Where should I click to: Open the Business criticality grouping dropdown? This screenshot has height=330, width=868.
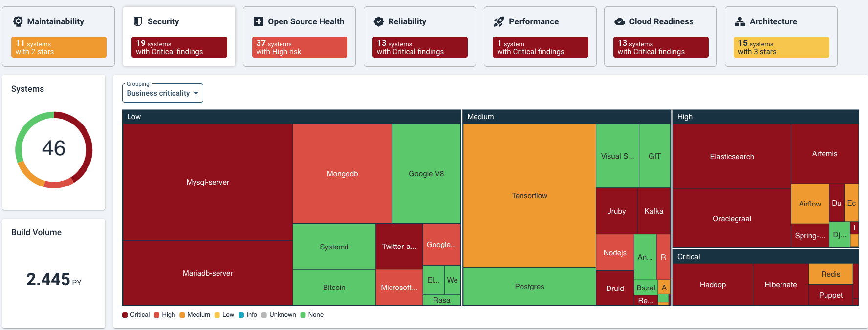[162, 93]
